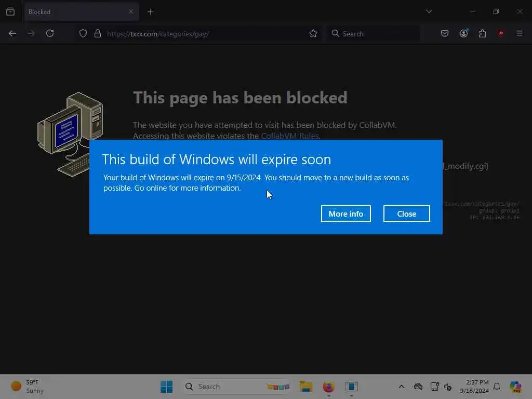The width and height of the screenshot is (532, 399).
Task: Click the Firefox taskbar icon
Action: tap(328, 387)
